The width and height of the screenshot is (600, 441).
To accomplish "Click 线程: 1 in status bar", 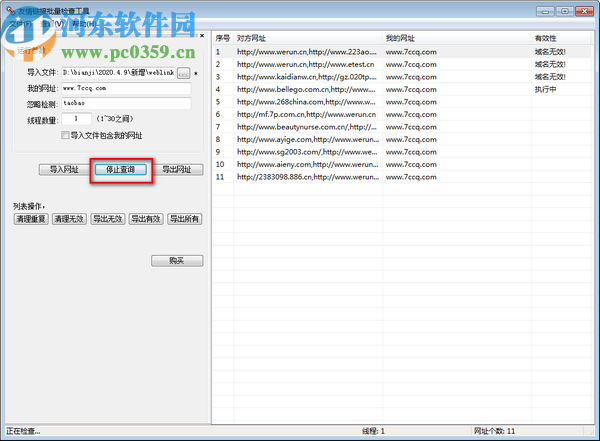I will coord(373,431).
